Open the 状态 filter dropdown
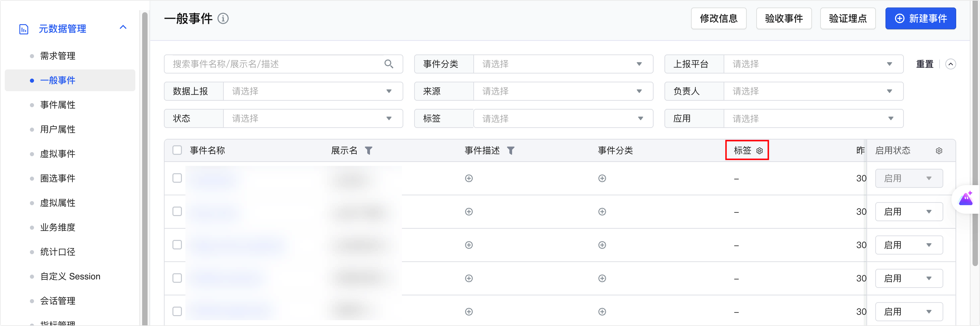Image resolution: width=980 pixels, height=326 pixels. point(313,118)
